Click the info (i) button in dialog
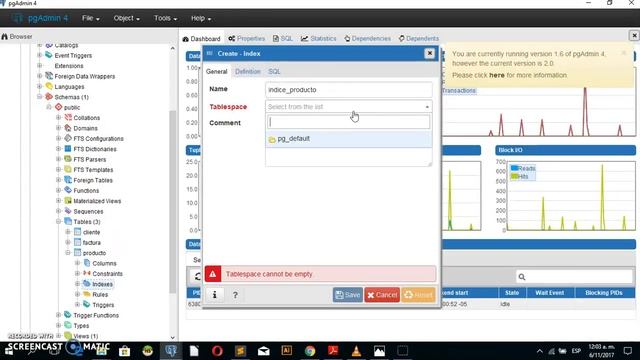This screenshot has width=640, height=360. pyautogui.click(x=215, y=295)
